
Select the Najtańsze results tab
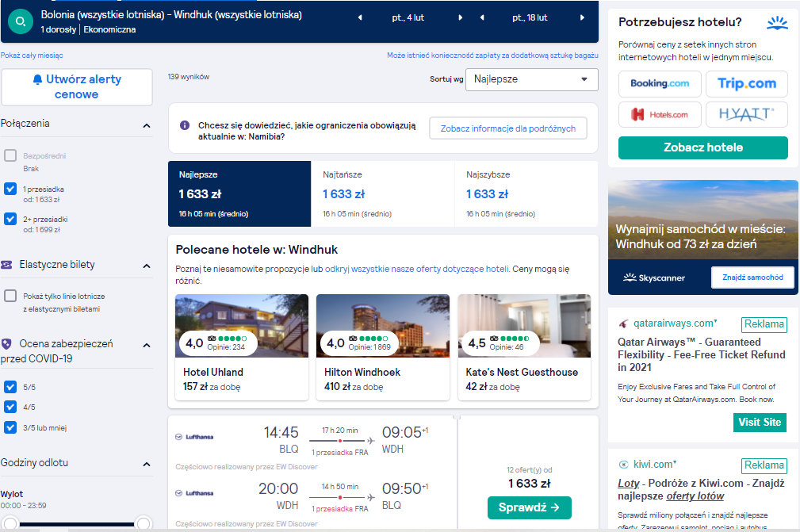382,193
